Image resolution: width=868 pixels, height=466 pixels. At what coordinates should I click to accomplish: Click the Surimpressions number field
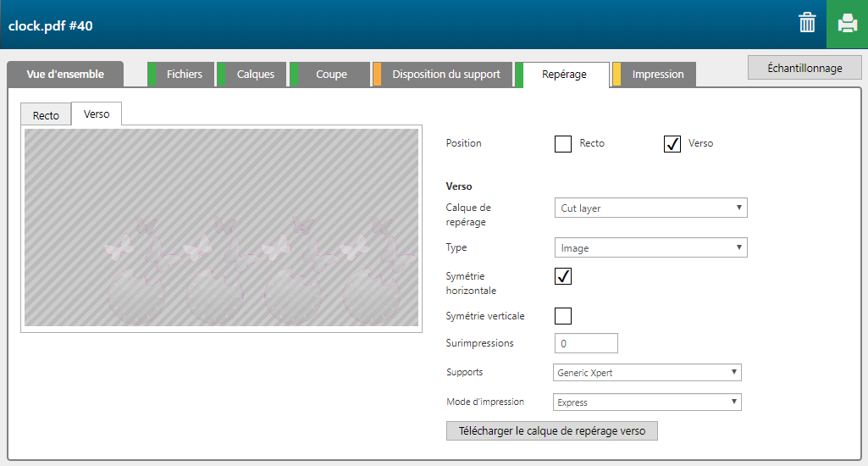click(x=586, y=343)
